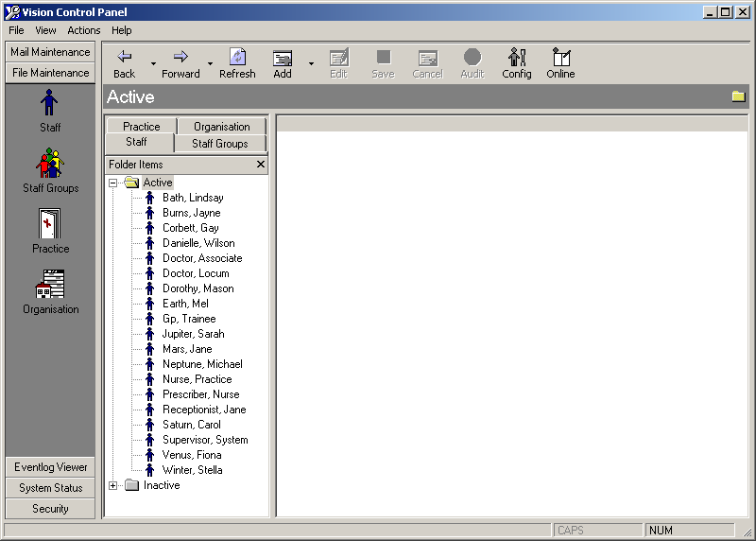Open the Config toolbar icon
This screenshot has width=756, height=541.
pos(517,57)
